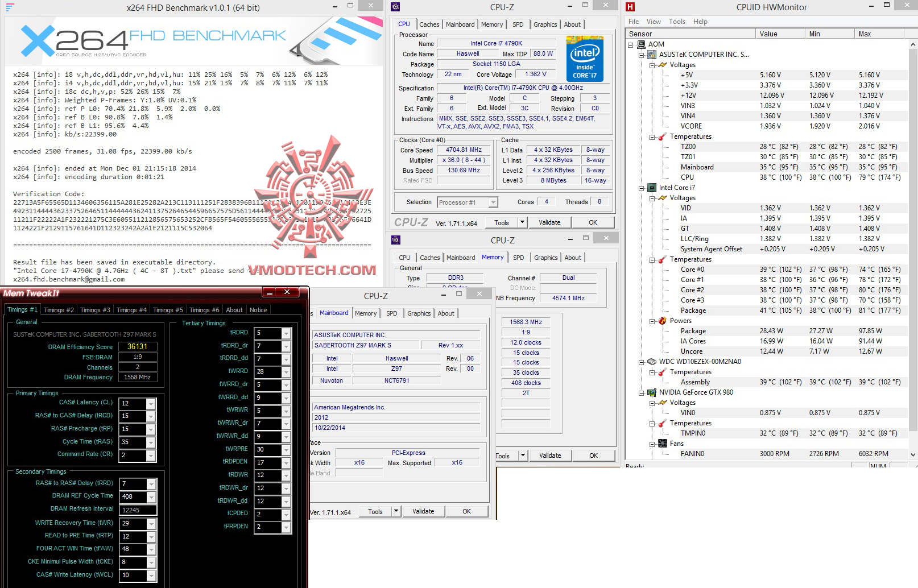Open the FOUR ACT WIN Time (tFAW) dropdown

pyautogui.click(x=151, y=549)
